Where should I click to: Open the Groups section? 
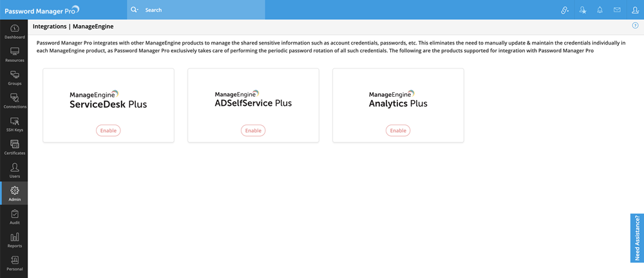click(14, 78)
